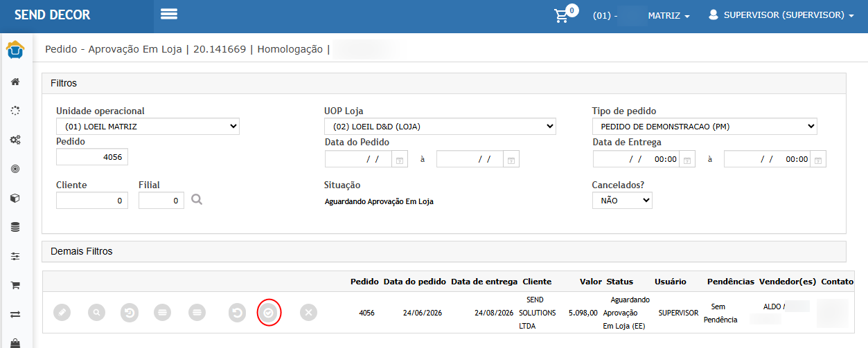Click the Data de Entrega start date-time field

(x=636, y=159)
